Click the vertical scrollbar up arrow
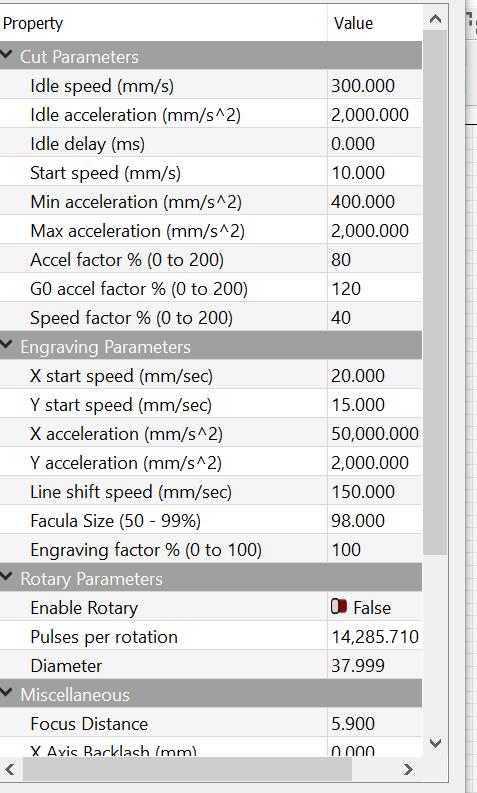Viewport: 477px width, 793px height. tap(435, 19)
